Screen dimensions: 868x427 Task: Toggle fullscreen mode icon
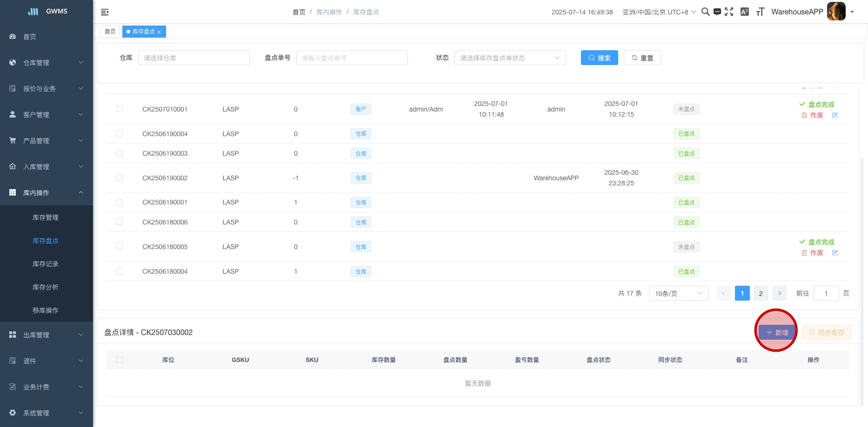(729, 12)
